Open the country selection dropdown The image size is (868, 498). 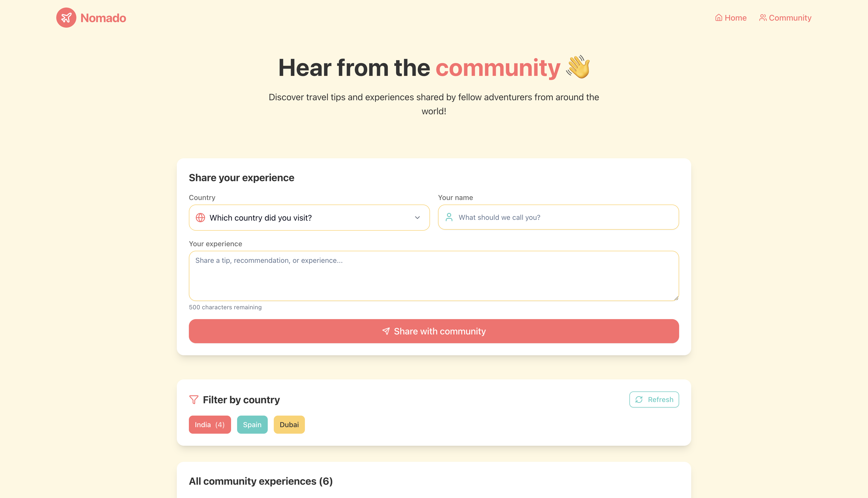309,218
